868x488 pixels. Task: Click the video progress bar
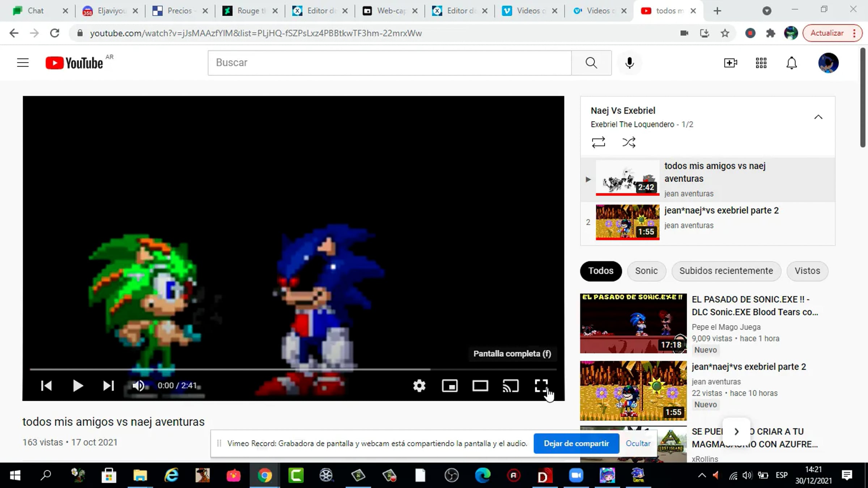293,369
